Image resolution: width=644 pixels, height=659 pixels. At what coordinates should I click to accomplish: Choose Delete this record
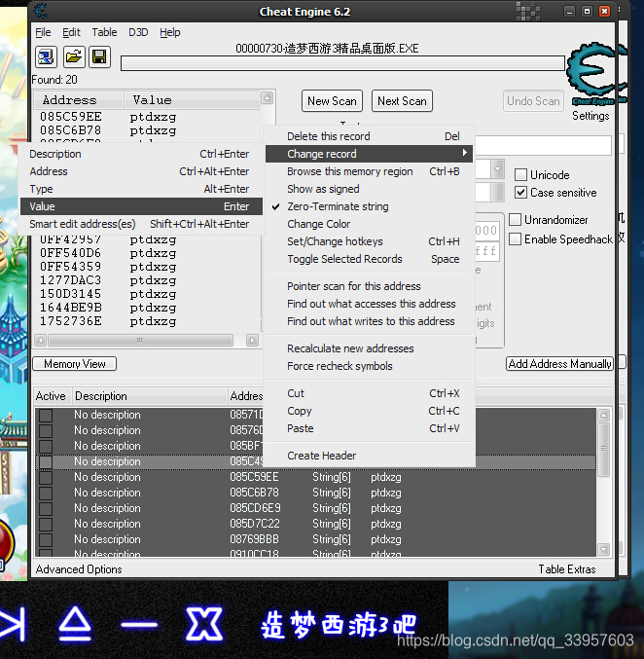tap(370, 136)
